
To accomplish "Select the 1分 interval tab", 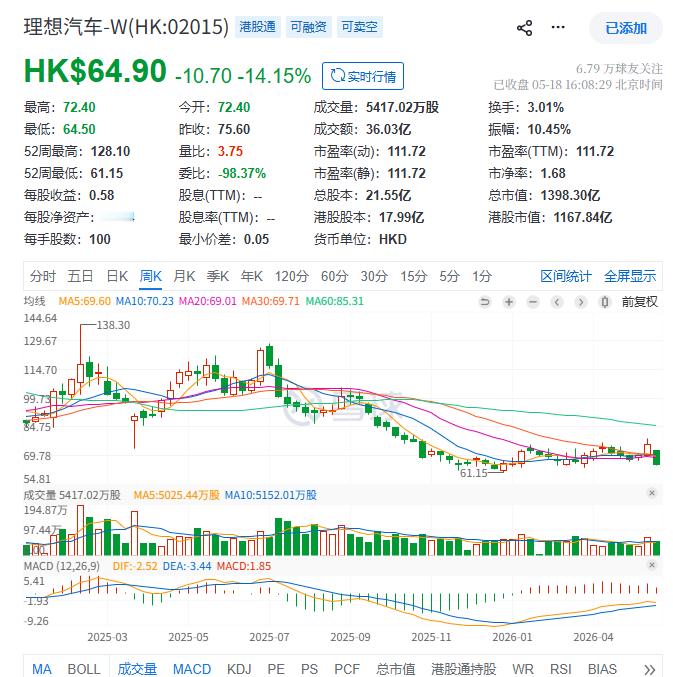I will tap(482, 276).
